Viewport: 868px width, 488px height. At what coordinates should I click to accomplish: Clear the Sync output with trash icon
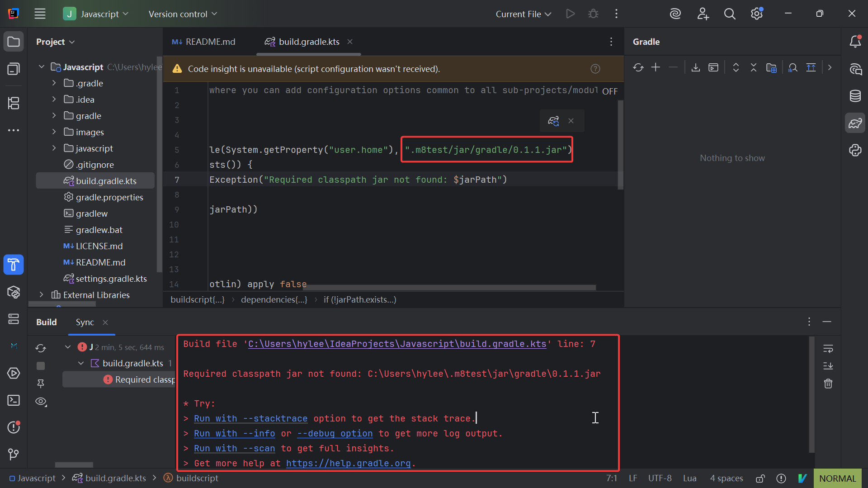828,384
